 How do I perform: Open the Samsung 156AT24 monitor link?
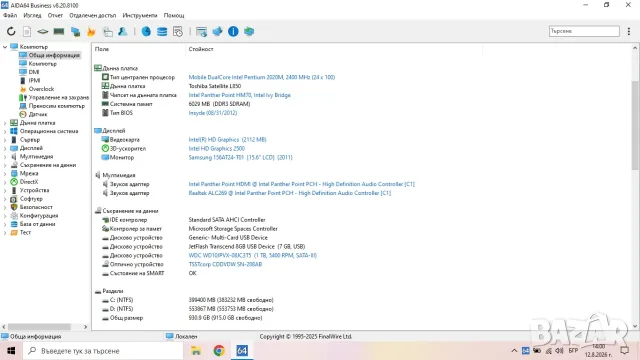[x=240, y=157]
